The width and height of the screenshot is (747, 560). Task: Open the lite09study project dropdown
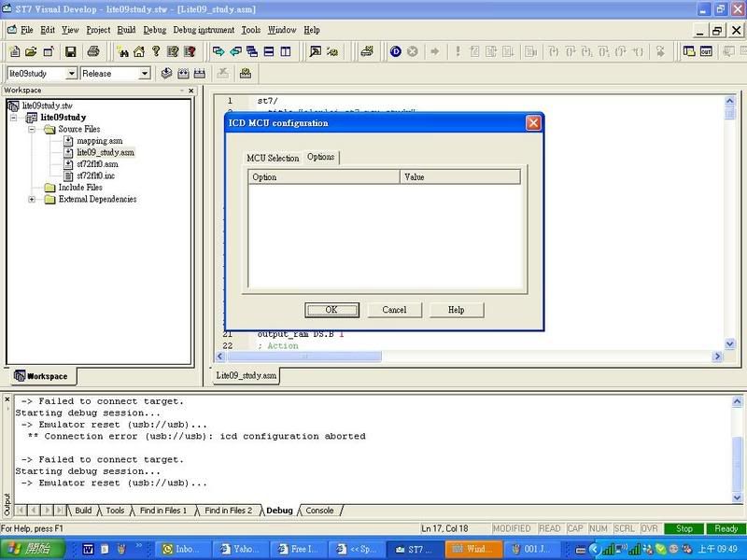click(x=72, y=74)
